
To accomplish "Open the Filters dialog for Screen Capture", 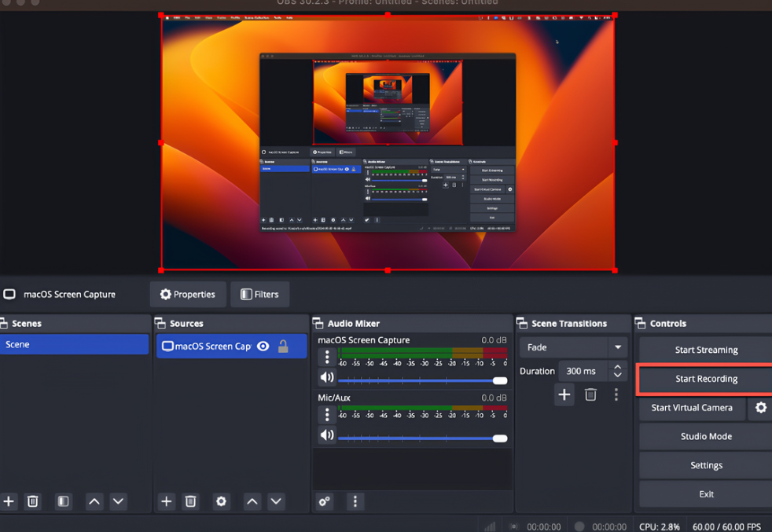I will click(259, 294).
